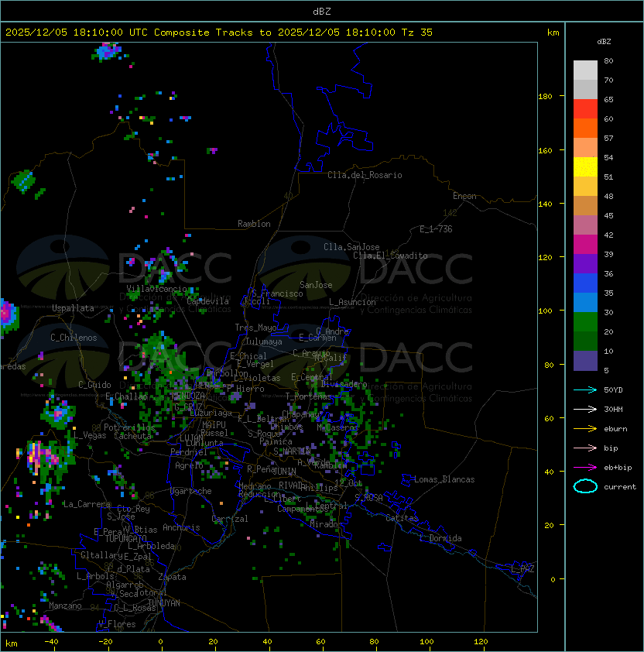Click the 'Lomas_Blancas' label
The width and height of the screenshot is (644, 652).
click(x=444, y=480)
